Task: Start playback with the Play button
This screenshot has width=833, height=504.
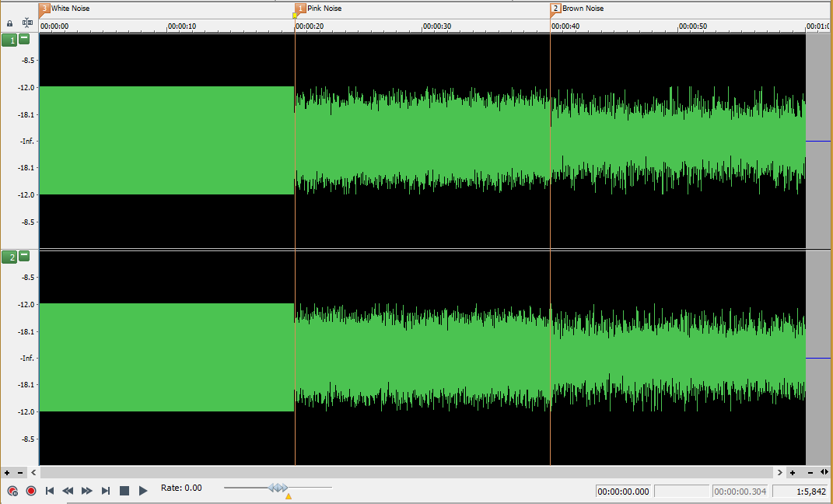Action: [x=143, y=491]
